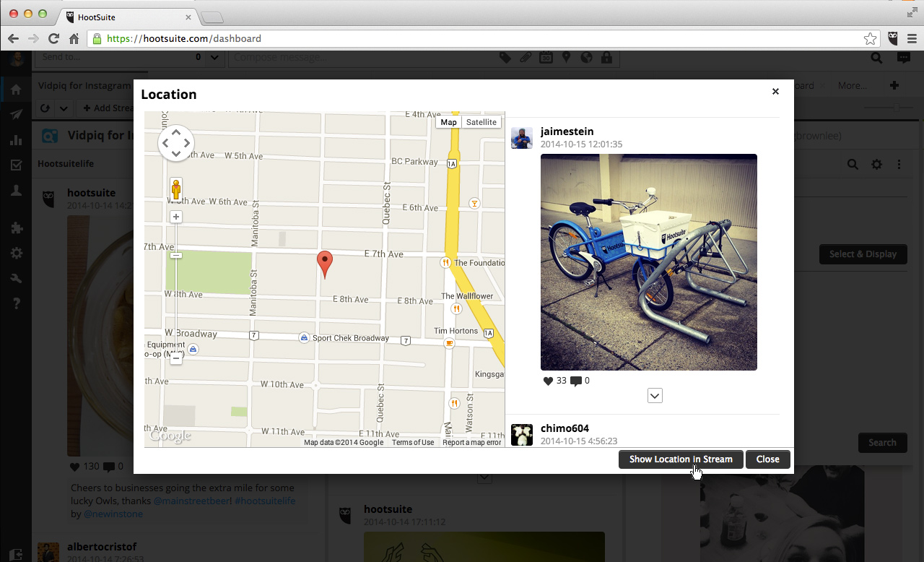Click the stream search magnifier on the right

(x=853, y=165)
